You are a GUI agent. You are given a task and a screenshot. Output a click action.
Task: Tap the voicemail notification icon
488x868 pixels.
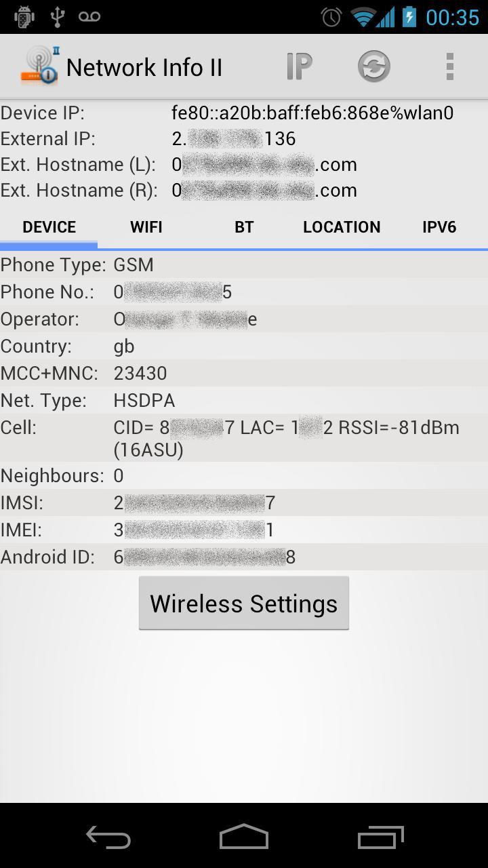89,17
